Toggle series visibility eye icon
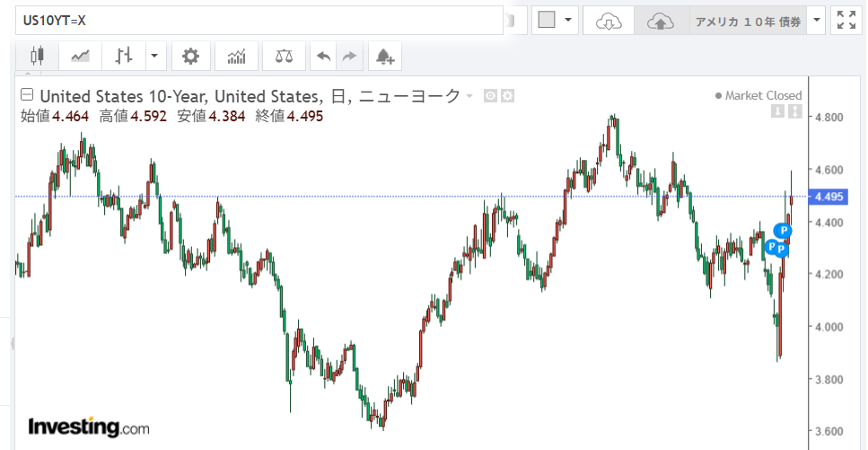This screenshot has height=450, width=868. click(490, 96)
